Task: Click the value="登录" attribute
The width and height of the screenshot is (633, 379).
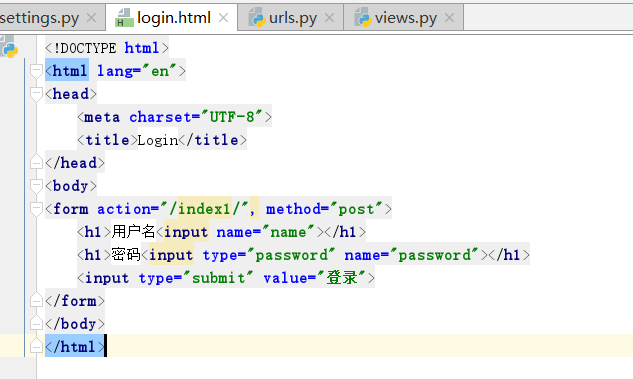Action: click(x=314, y=278)
